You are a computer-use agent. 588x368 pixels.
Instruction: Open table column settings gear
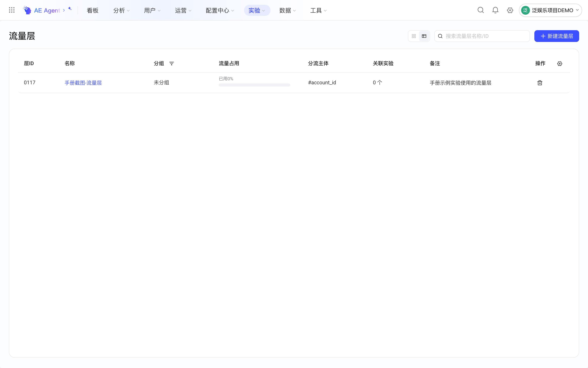click(x=560, y=63)
